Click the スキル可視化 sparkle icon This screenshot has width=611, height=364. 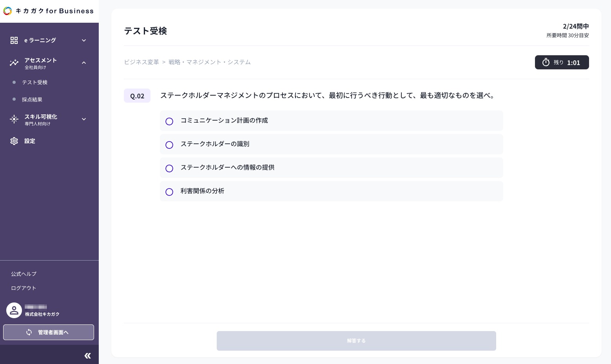click(14, 119)
